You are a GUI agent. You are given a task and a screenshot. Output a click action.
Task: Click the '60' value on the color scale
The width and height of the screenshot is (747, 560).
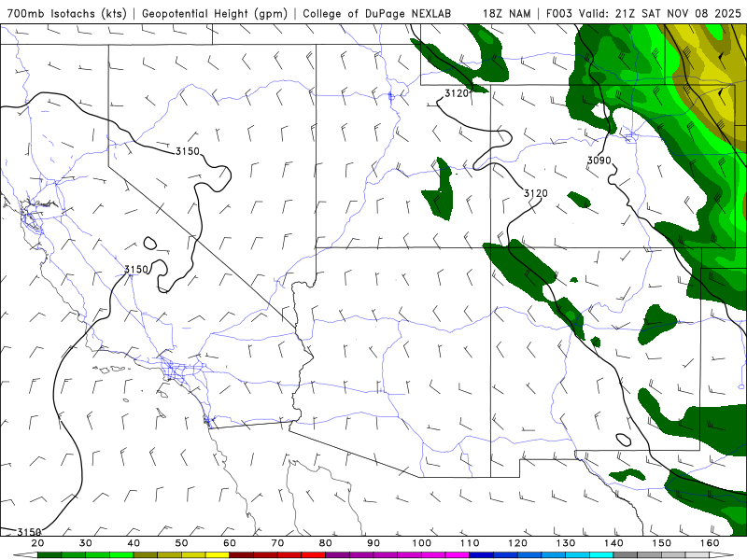230,543
